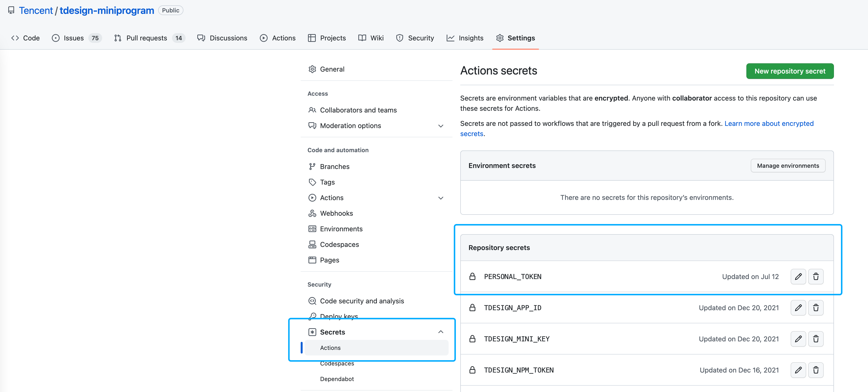Click the pull requests count badge 14
The width and height of the screenshot is (868, 392).
(179, 38)
